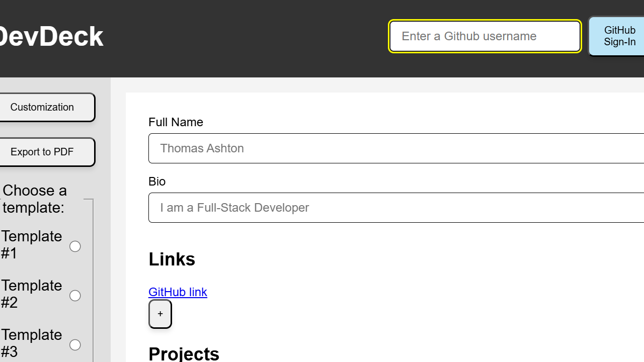Click the add link plus button

click(x=160, y=314)
